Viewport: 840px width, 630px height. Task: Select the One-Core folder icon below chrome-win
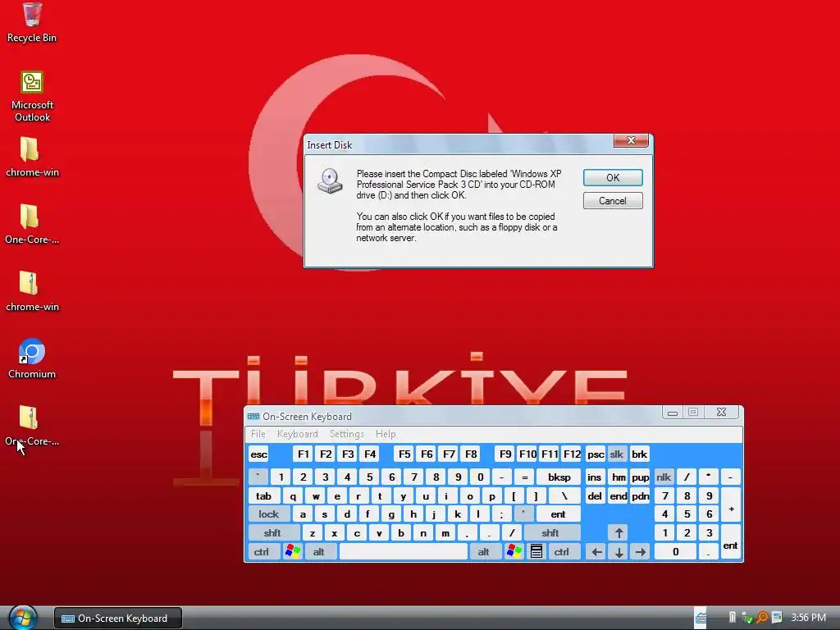(32, 224)
